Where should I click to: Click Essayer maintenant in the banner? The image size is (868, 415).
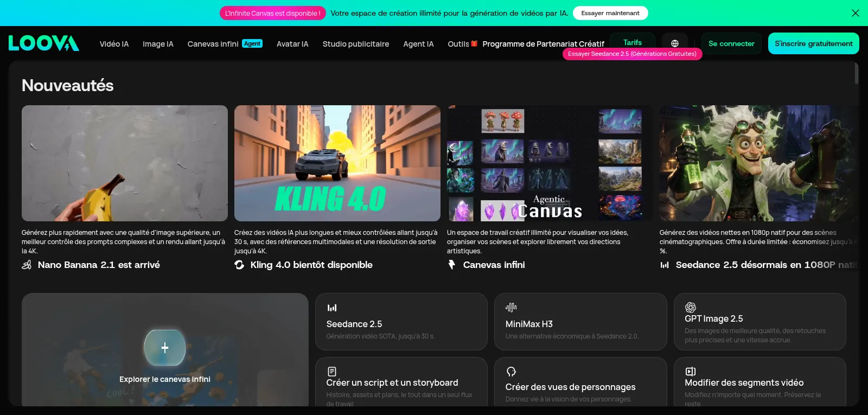(x=610, y=13)
